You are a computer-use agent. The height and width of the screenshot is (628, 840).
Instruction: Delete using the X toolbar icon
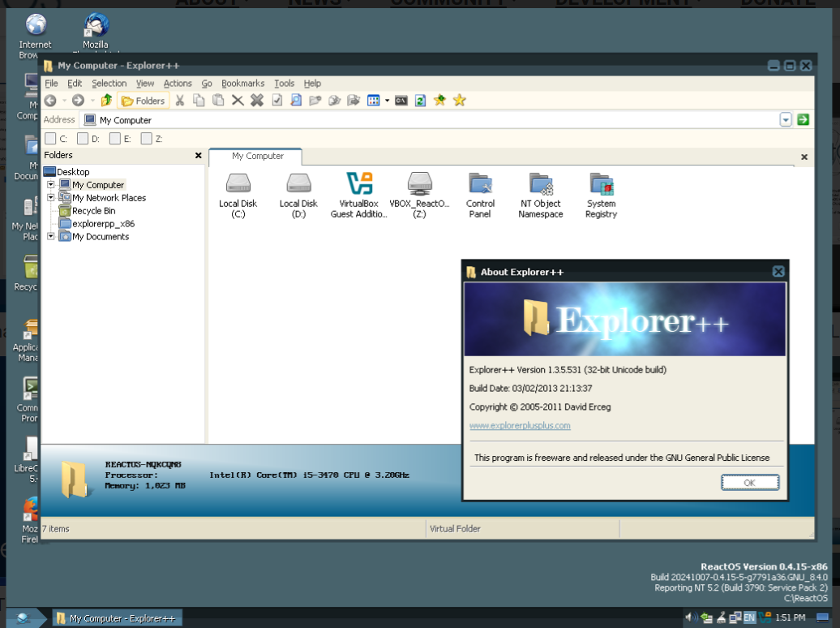click(x=236, y=100)
